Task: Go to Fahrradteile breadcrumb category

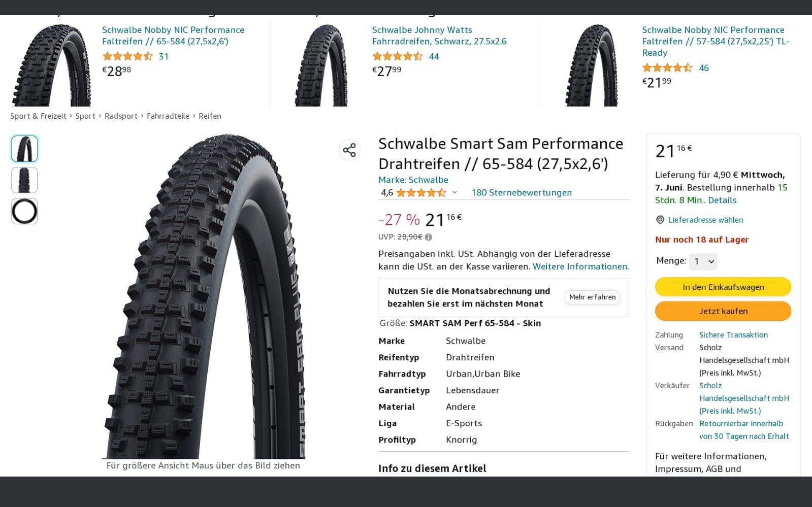Action: 168,116
